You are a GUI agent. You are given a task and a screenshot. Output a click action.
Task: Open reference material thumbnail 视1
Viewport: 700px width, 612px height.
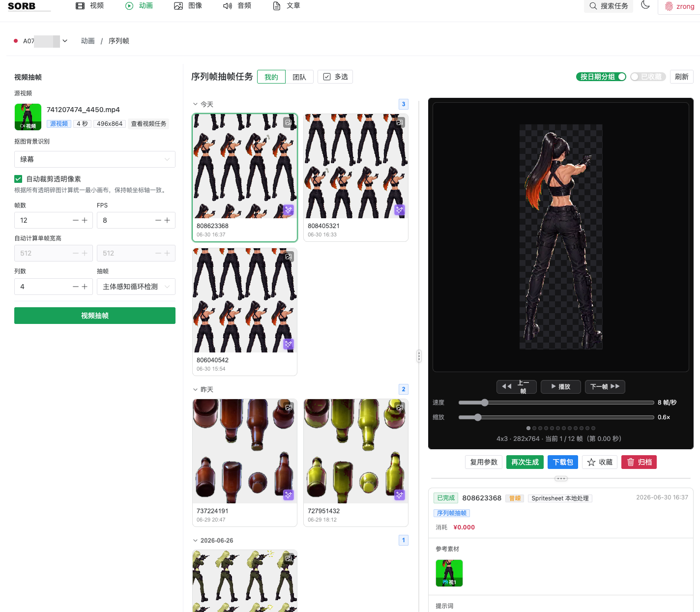click(449, 573)
